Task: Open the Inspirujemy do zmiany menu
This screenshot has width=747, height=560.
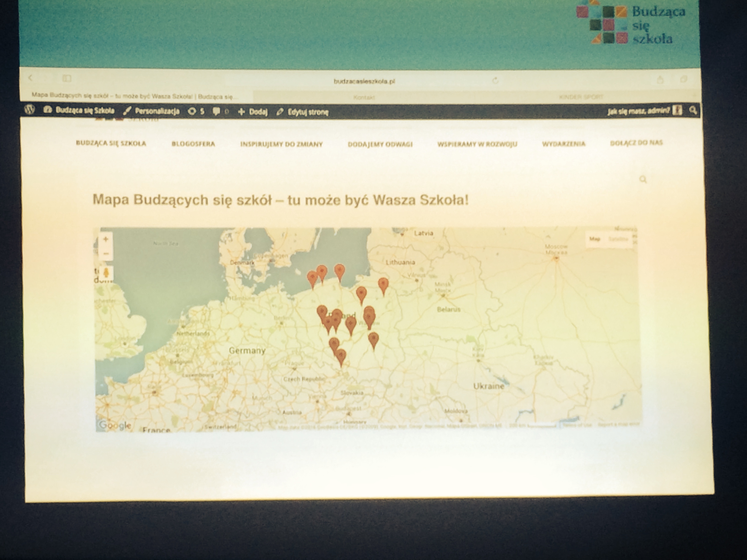Action: (281, 144)
